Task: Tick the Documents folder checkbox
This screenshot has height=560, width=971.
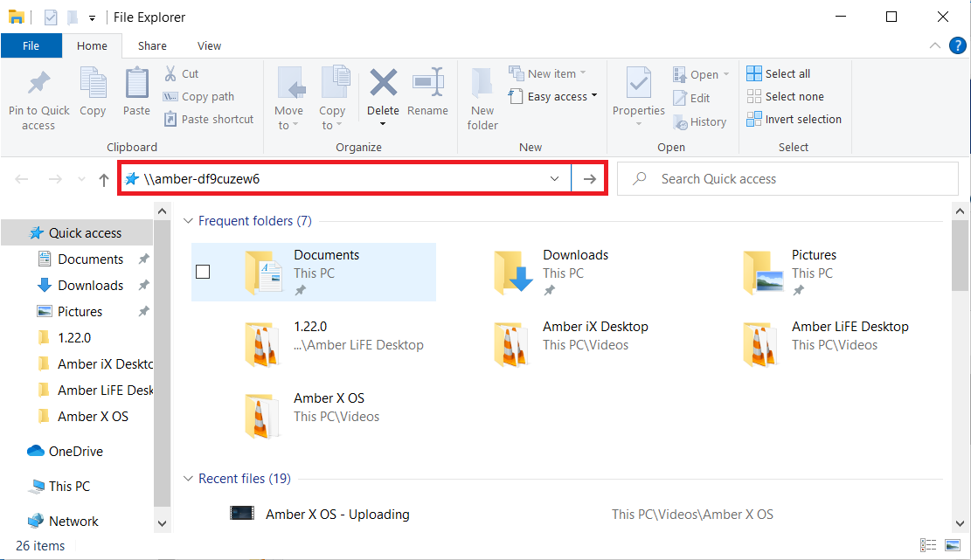Action: click(x=203, y=272)
